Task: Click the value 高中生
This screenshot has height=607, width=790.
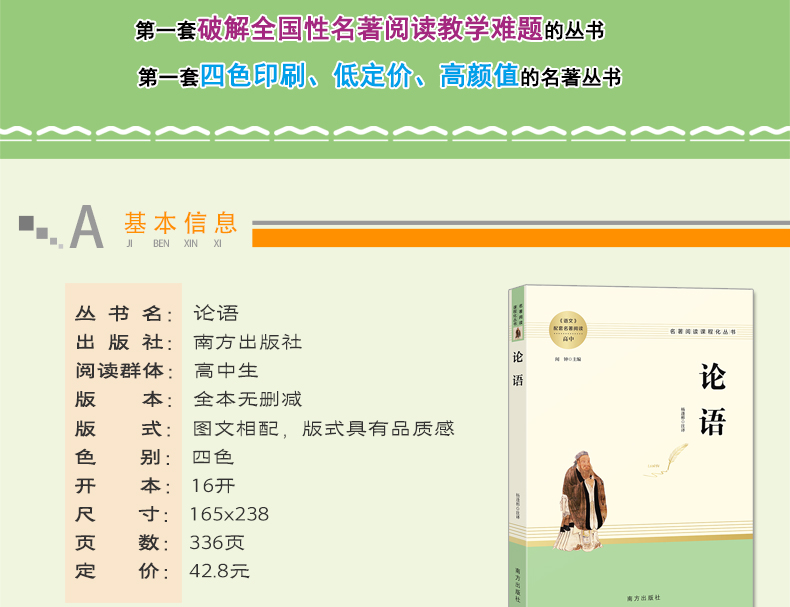Action: [x=226, y=371]
